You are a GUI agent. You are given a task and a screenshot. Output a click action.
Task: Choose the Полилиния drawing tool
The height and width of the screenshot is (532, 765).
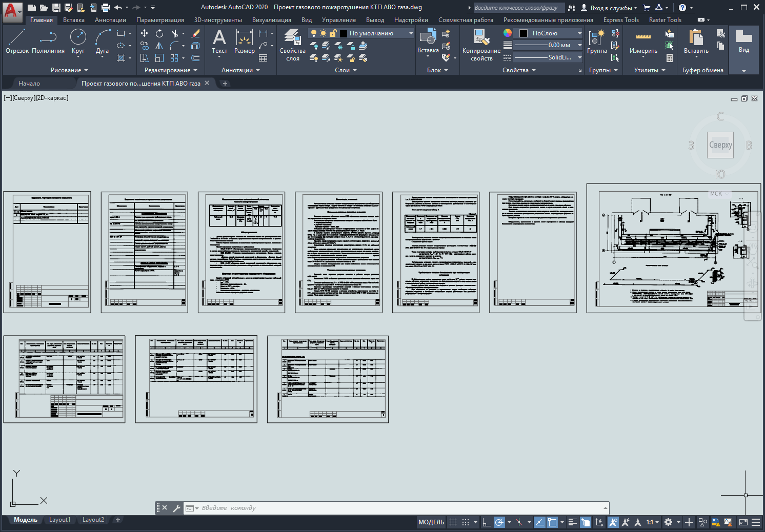point(48,41)
